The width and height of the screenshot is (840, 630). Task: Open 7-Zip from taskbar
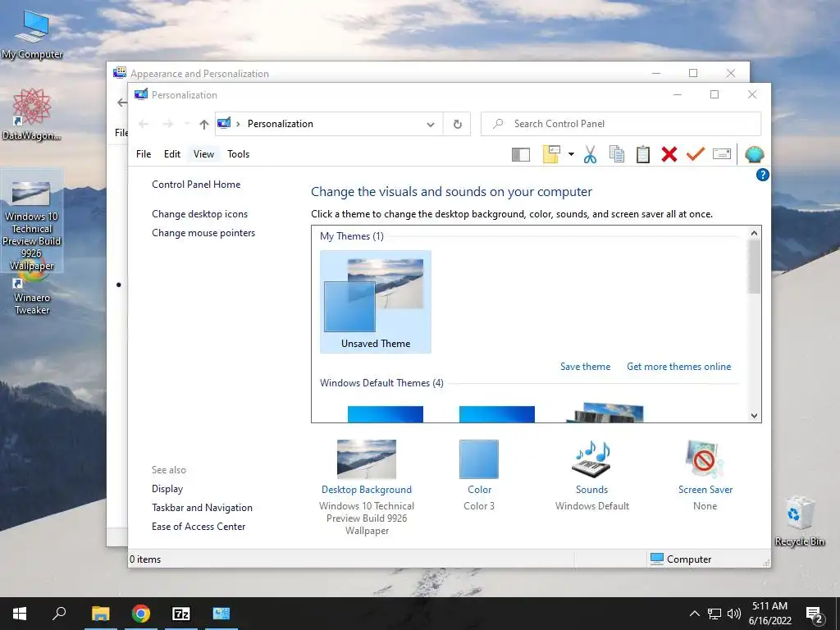click(181, 614)
